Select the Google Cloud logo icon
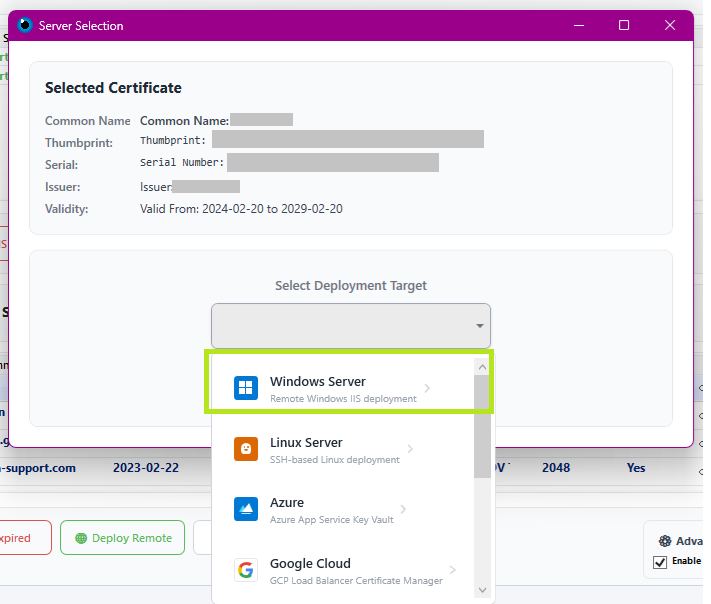Image resolution: width=711 pixels, height=604 pixels. tap(246, 570)
